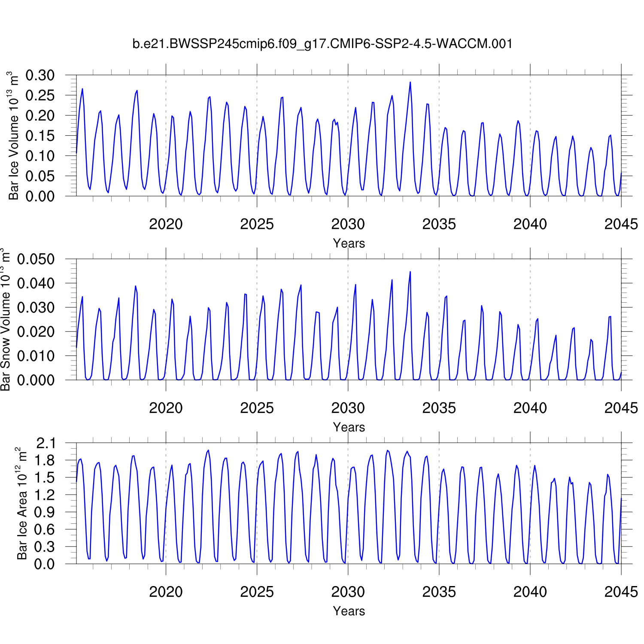
Task: Click 2030 tick label below ice volume chart
Action: 348,224
